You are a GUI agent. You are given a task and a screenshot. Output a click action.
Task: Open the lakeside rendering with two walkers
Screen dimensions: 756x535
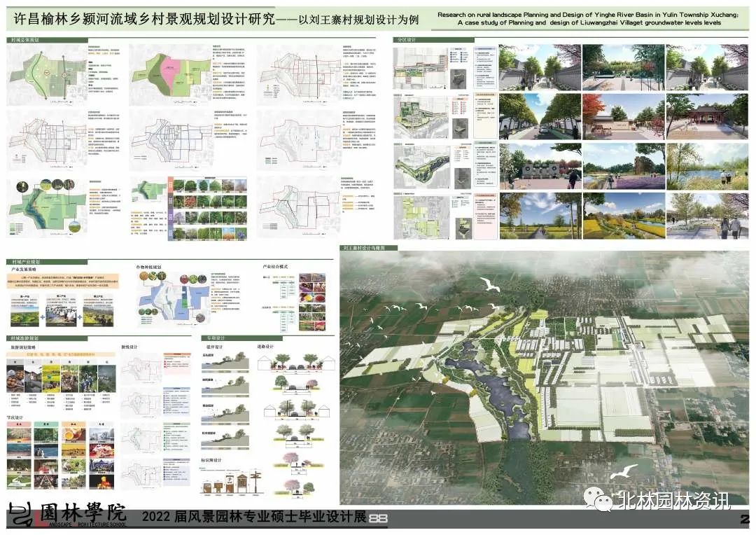(x=707, y=166)
